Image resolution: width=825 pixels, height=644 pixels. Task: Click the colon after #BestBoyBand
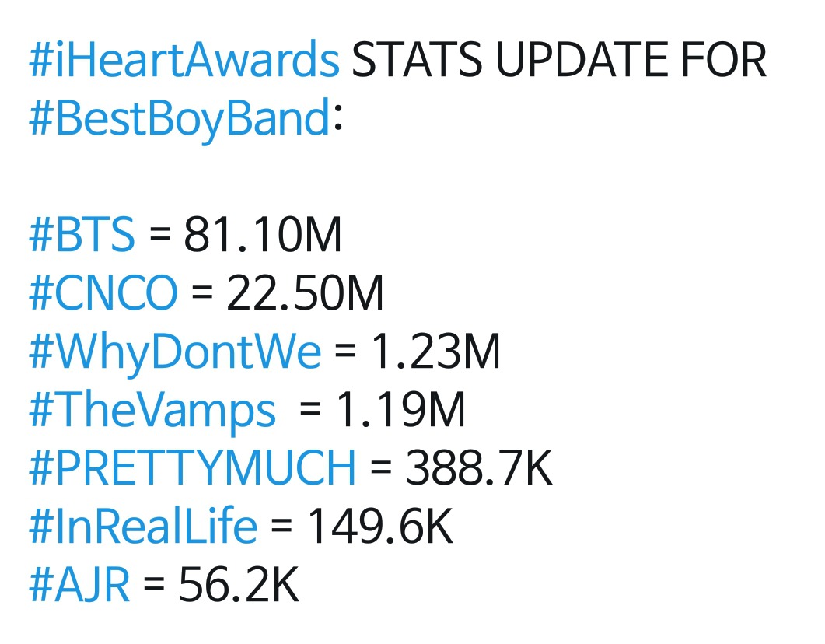point(337,123)
